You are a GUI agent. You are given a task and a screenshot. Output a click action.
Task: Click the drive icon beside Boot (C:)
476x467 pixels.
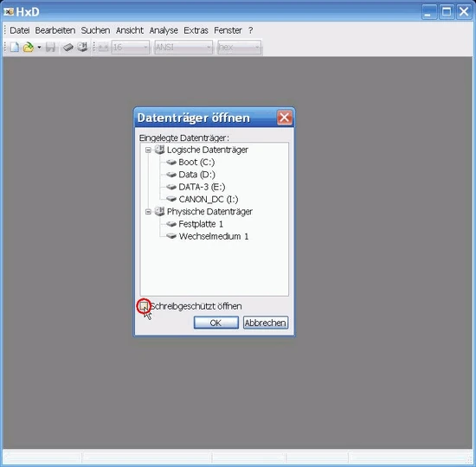click(x=171, y=163)
